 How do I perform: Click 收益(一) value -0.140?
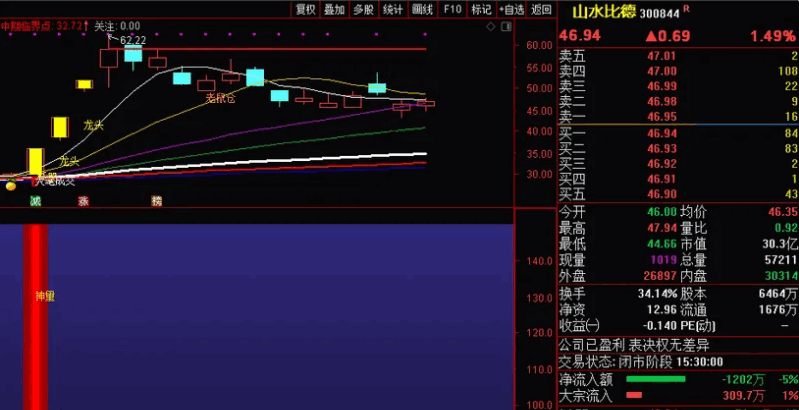point(660,325)
